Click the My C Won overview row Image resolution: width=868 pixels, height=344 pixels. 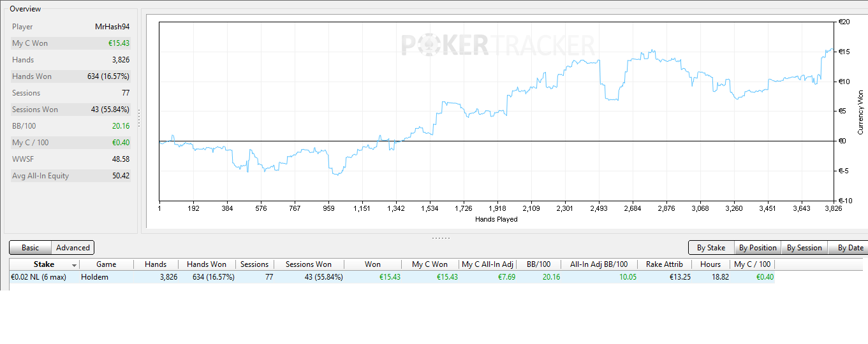pos(71,43)
